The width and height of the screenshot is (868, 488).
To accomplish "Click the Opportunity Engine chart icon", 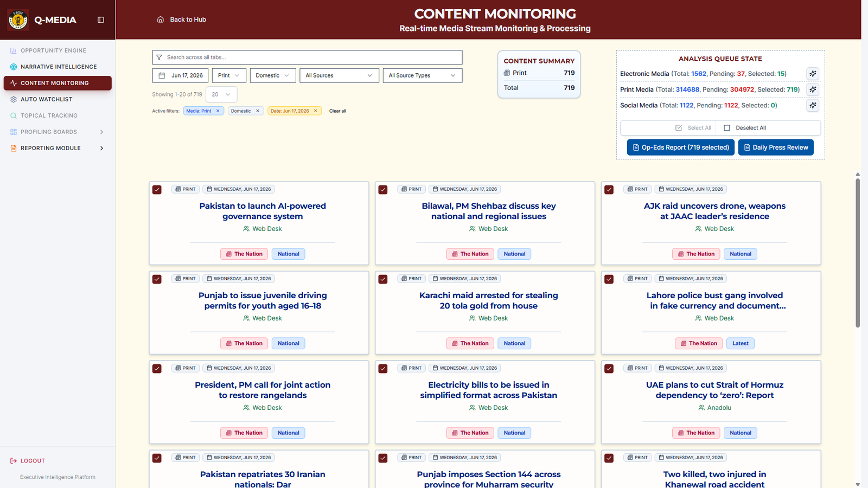I will point(14,50).
